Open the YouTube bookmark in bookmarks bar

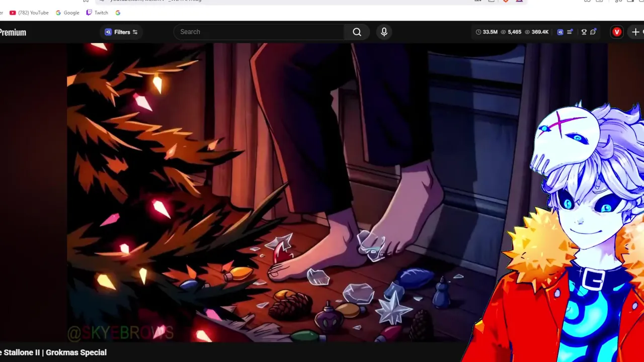click(29, 13)
